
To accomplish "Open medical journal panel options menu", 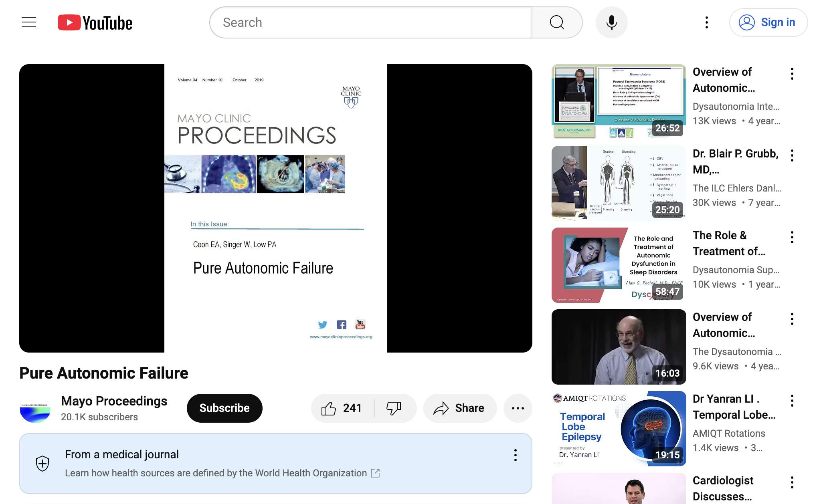I will [x=516, y=455].
